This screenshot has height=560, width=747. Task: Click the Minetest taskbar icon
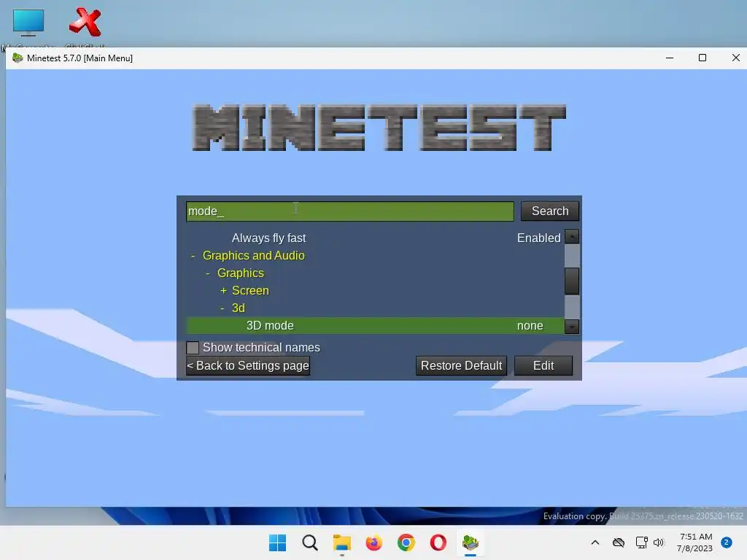click(471, 542)
